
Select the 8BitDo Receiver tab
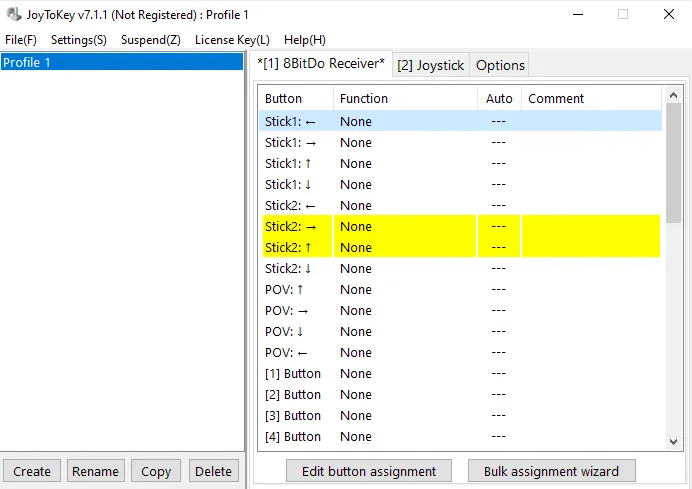click(321, 64)
